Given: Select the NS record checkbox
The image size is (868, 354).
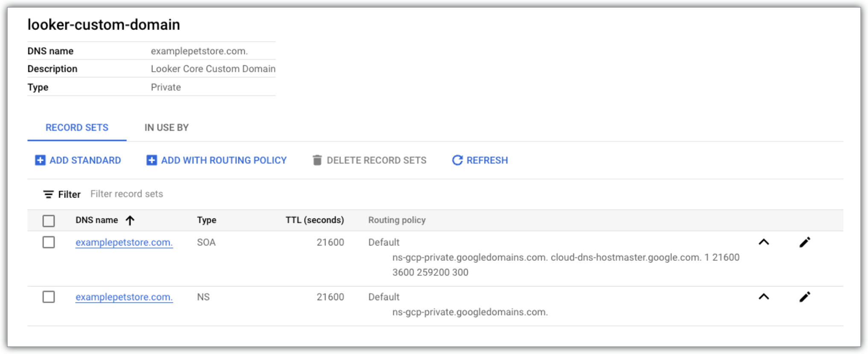Looking at the screenshot, I should click(49, 297).
